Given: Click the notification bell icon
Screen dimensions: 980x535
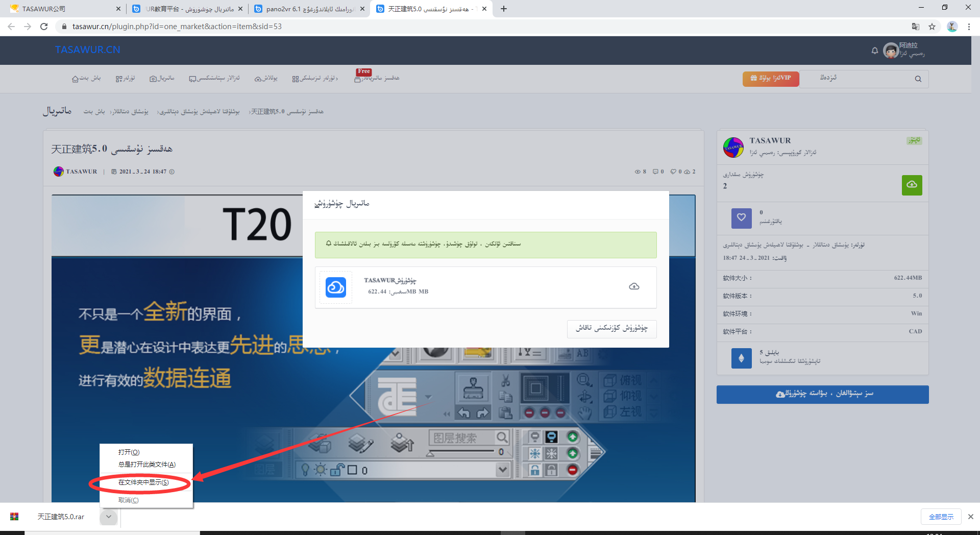Looking at the screenshot, I should [875, 51].
